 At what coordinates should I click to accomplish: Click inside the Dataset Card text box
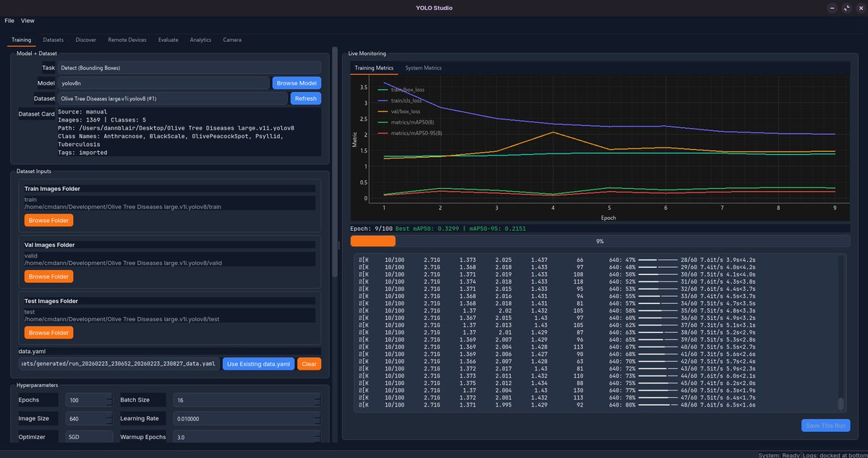pos(188,132)
